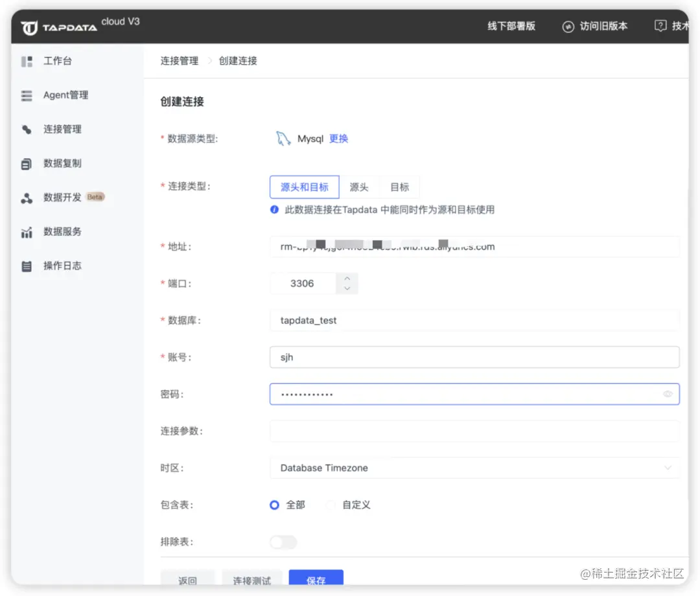
Task: Click the 返回 button
Action: [187, 579]
